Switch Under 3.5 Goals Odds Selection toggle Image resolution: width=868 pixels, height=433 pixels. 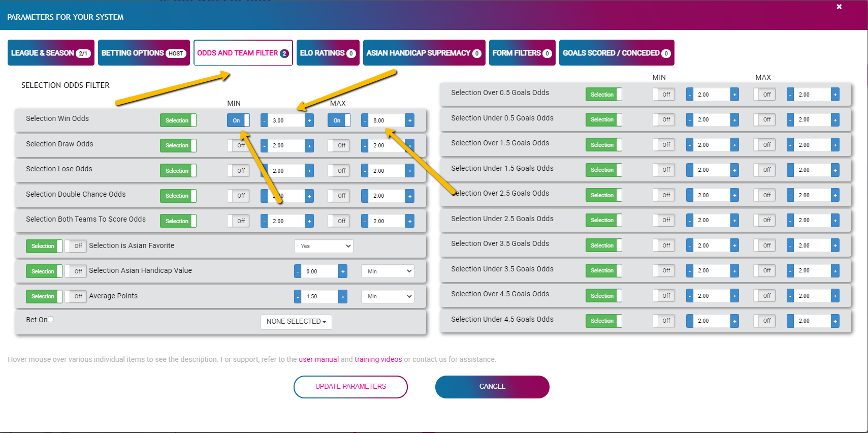point(603,270)
